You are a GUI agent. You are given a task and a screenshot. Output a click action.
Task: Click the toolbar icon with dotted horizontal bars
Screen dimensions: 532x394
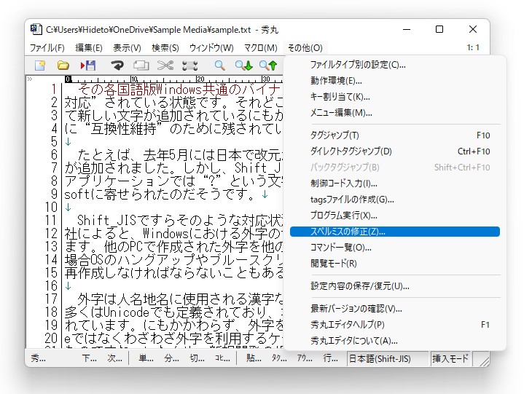[x=190, y=66]
